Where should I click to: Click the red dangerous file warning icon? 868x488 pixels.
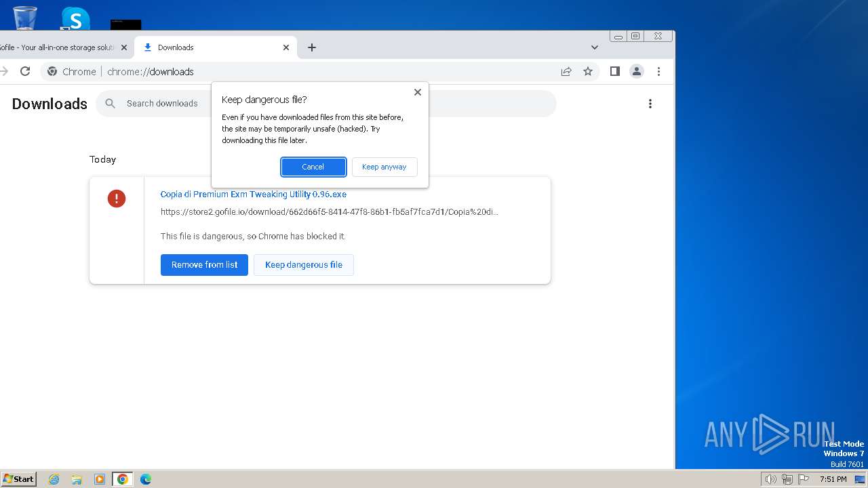tap(117, 198)
